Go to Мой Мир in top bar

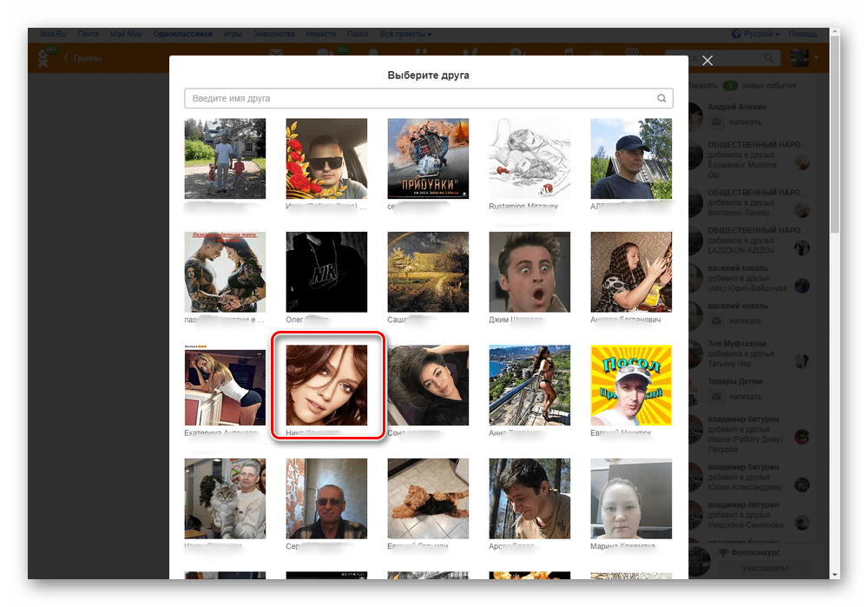[126, 34]
